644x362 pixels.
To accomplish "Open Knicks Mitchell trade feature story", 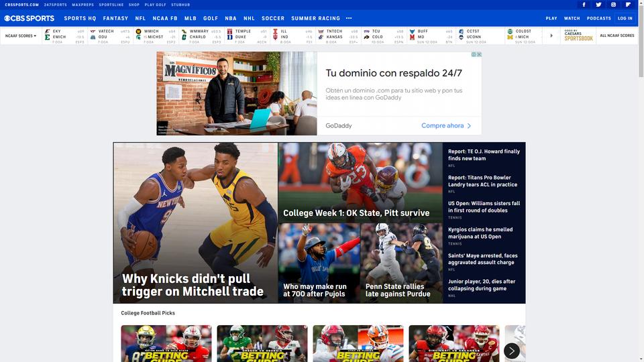I will point(195,223).
